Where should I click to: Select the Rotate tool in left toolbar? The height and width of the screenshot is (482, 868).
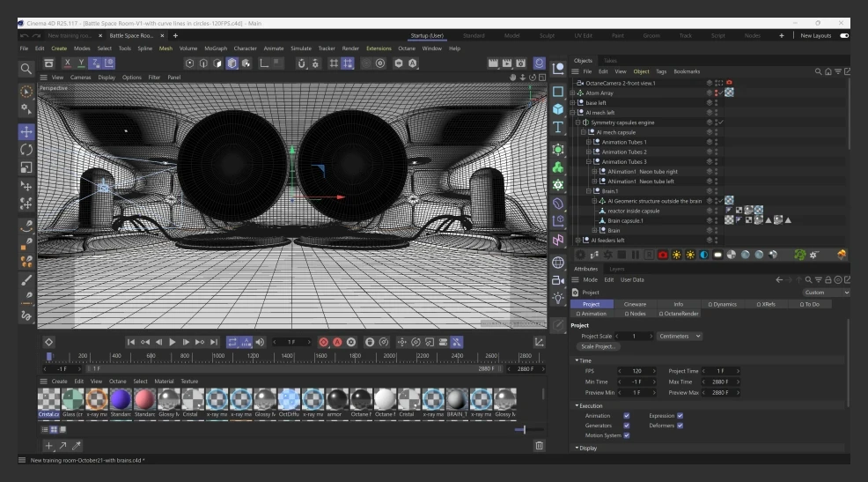26,150
